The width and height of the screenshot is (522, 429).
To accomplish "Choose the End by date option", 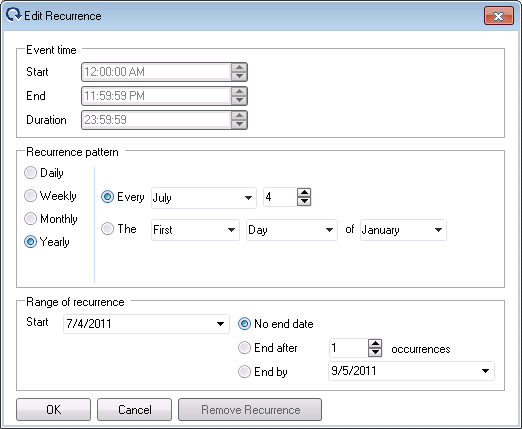I will 244,371.
